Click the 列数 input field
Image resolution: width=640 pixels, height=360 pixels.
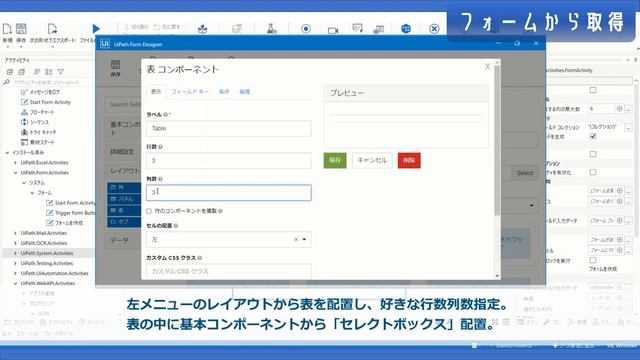click(x=229, y=192)
